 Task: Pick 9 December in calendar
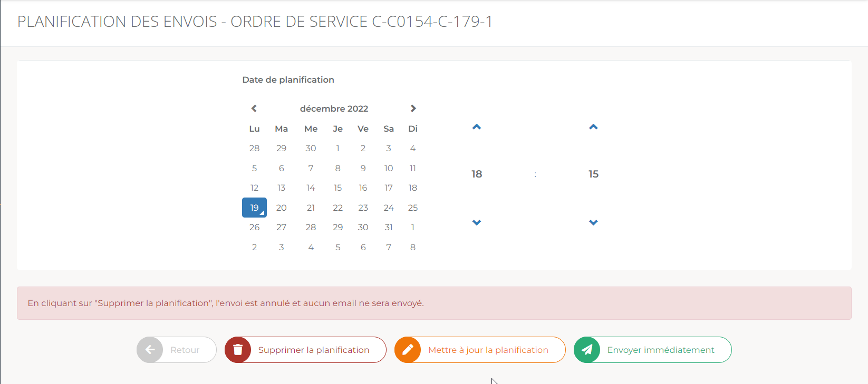pyautogui.click(x=363, y=169)
